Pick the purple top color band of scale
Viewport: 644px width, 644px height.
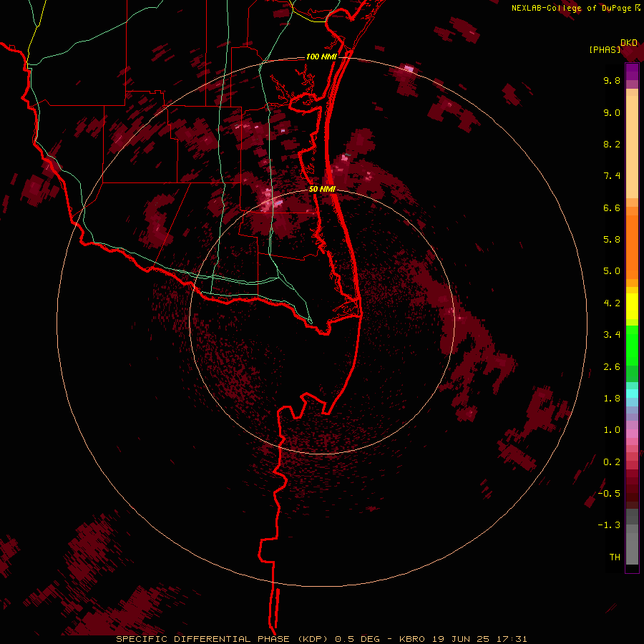tap(632, 72)
